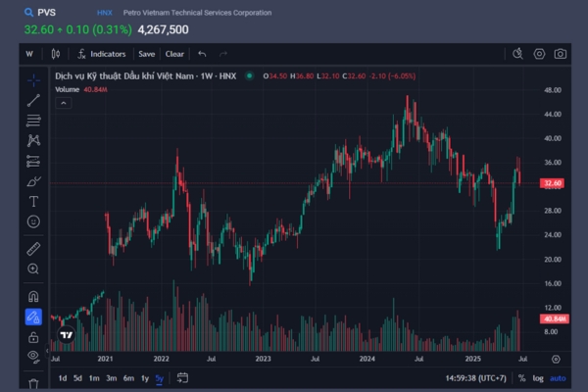This screenshot has width=588, height=392.
Task: Collapse the indicator legend with the chevron
Action: [64, 103]
